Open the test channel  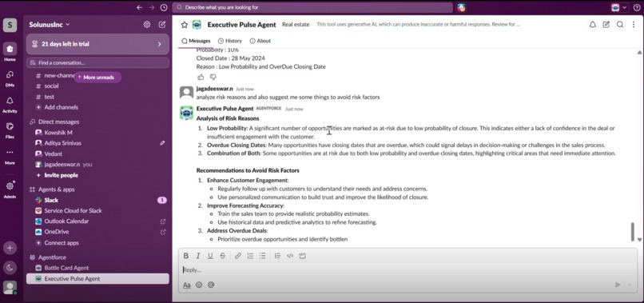click(50, 97)
